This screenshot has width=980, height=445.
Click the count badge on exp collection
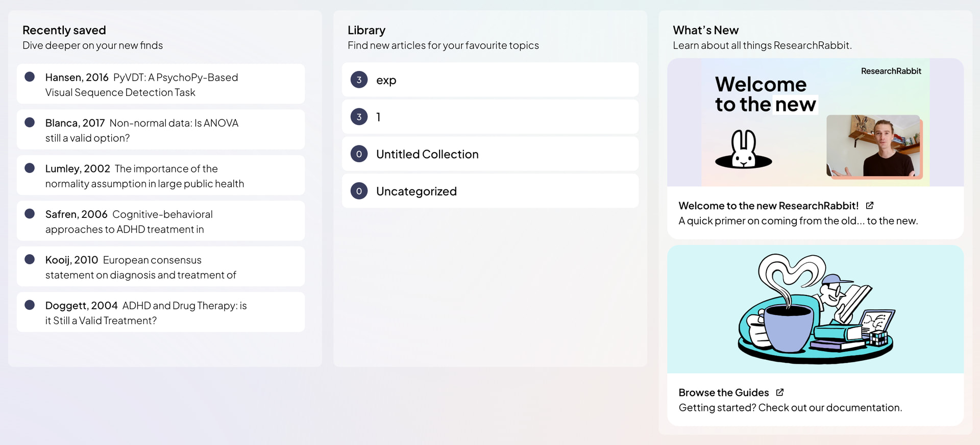pos(359,80)
